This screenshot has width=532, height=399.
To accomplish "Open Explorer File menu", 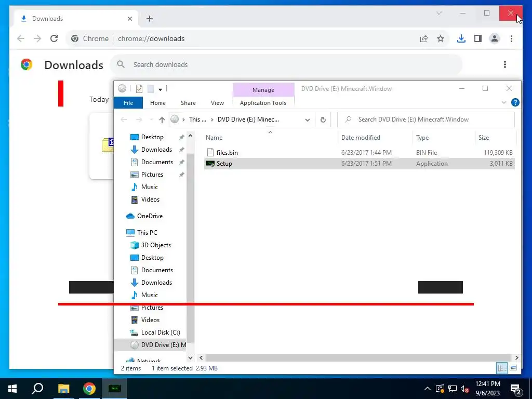I will coord(128,103).
